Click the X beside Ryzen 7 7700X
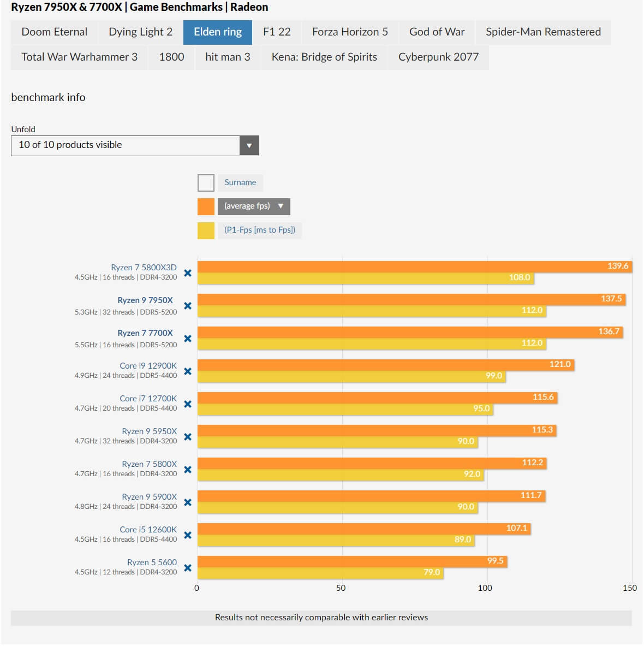 point(188,339)
